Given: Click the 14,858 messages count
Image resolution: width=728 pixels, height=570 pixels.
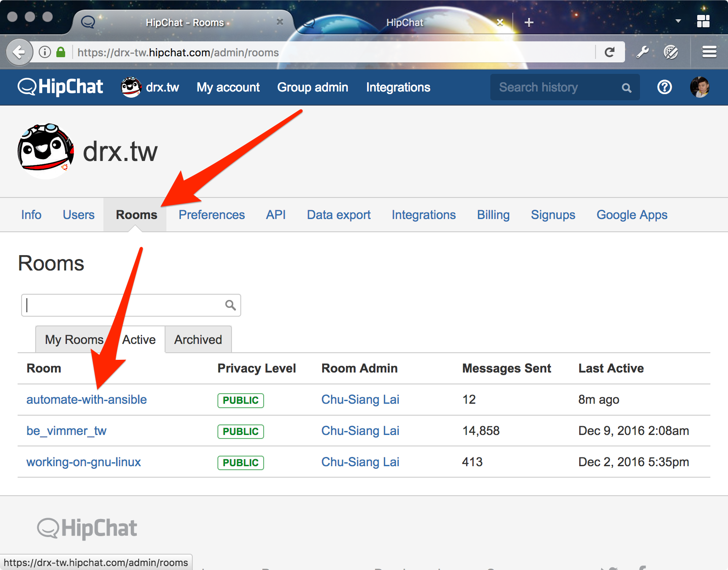Looking at the screenshot, I should pos(481,431).
